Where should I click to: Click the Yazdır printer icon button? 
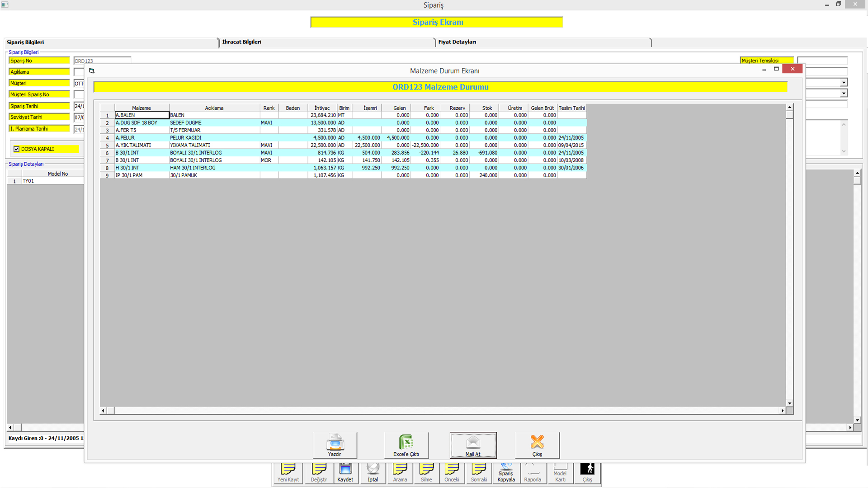tap(335, 442)
